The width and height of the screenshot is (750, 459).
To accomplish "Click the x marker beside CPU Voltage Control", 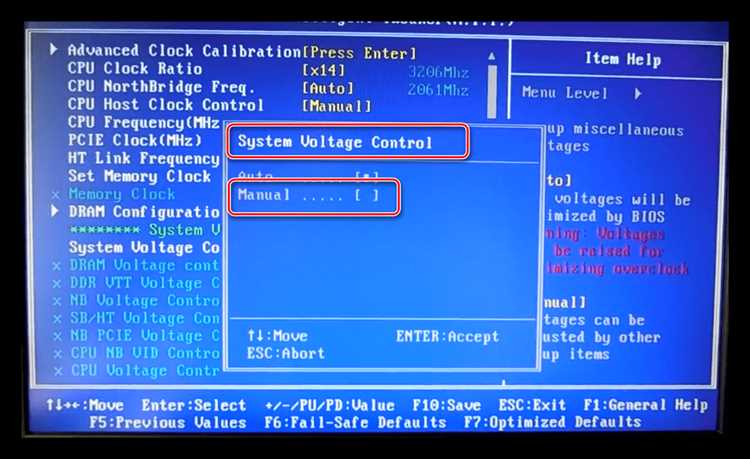I will [x=58, y=371].
